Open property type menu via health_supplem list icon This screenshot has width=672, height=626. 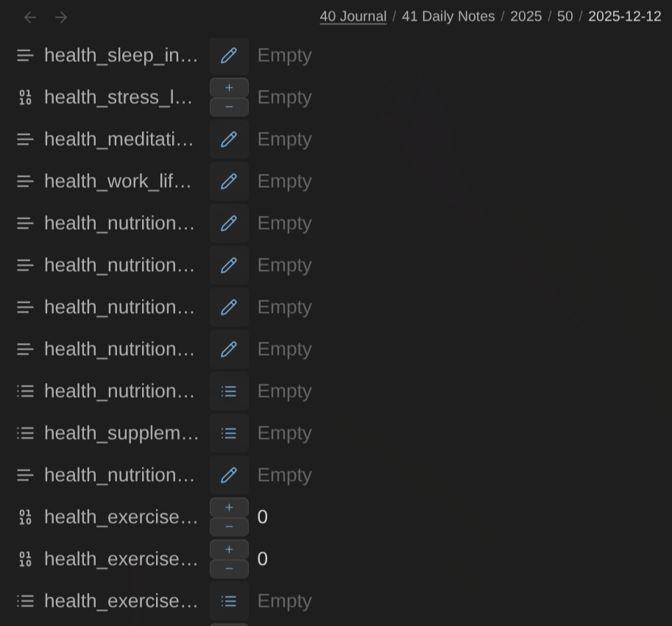25,434
